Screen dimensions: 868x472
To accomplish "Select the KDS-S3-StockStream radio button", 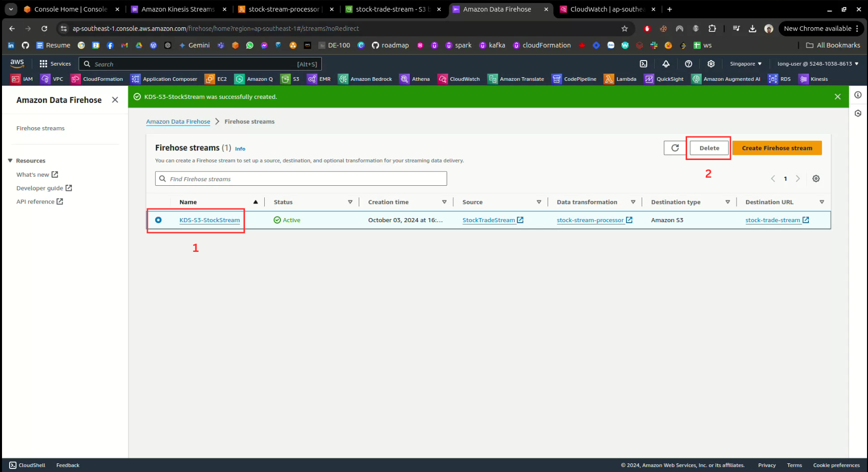I will click(158, 220).
